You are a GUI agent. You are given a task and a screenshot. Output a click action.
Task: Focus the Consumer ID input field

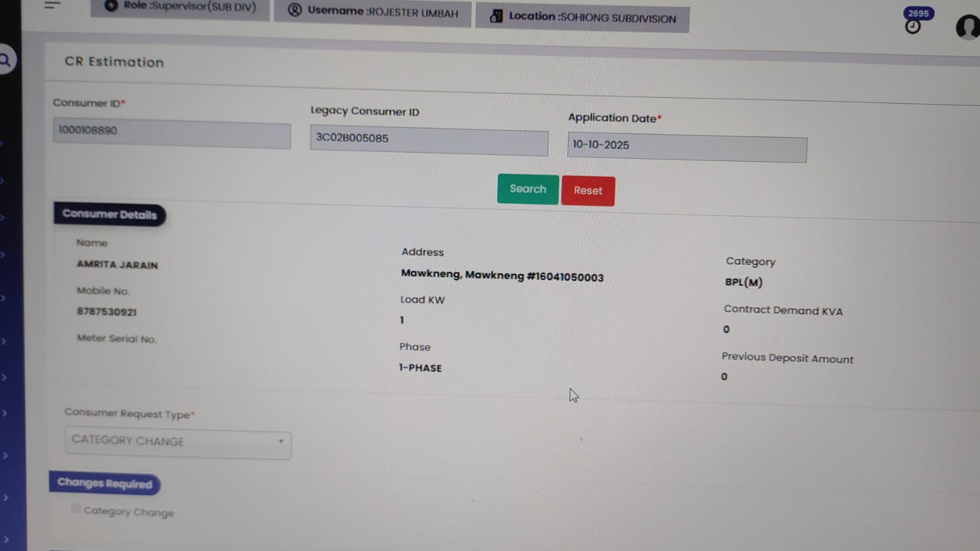(x=172, y=134)
